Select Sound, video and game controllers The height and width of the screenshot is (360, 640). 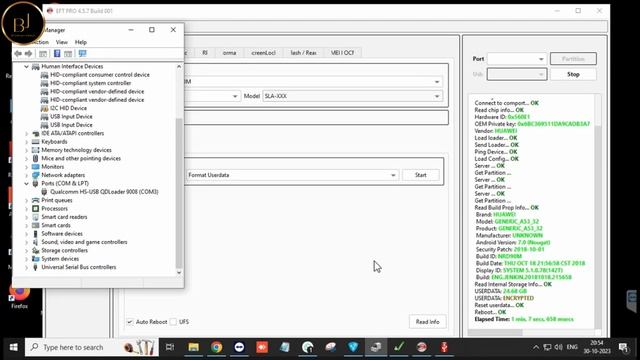click(84, 242)
